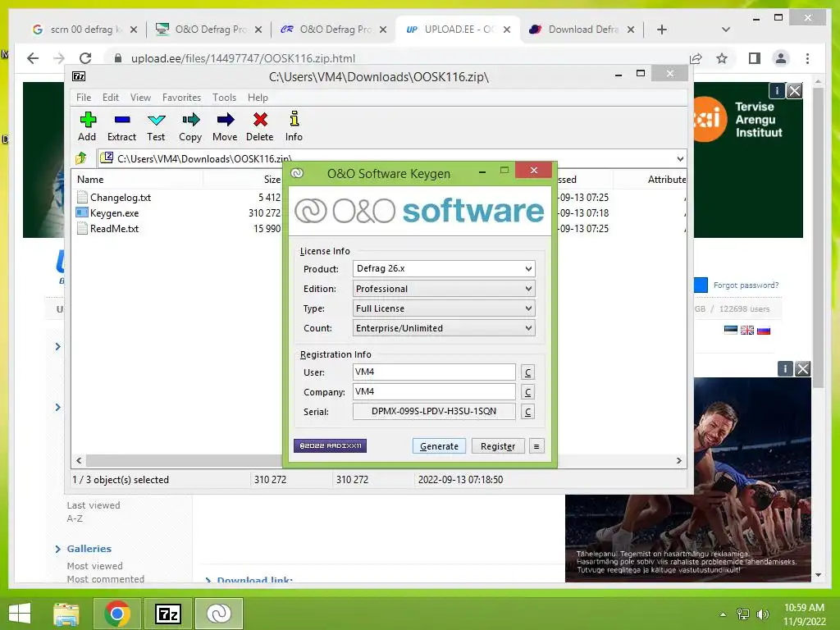
Task: Open the View menu in 7-Zip
Action: click(x=140, y=98)
